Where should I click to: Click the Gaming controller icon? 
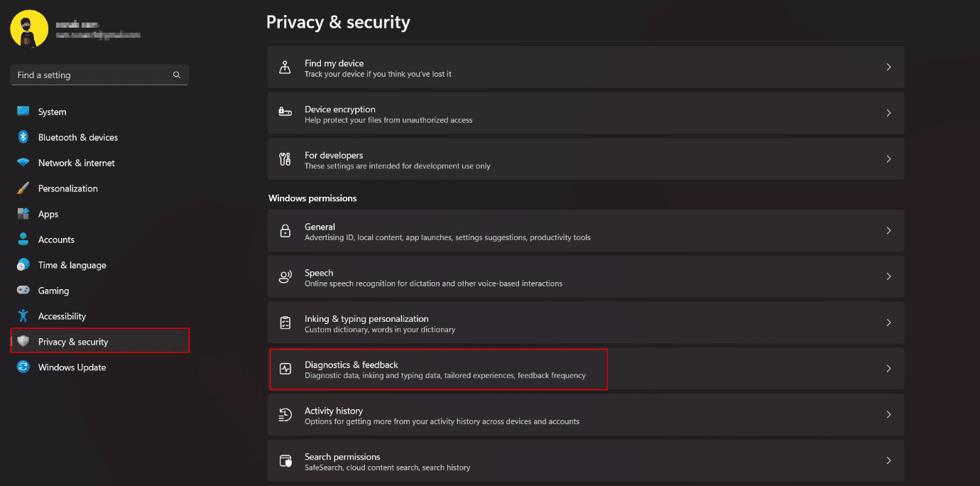click(23, 291)
